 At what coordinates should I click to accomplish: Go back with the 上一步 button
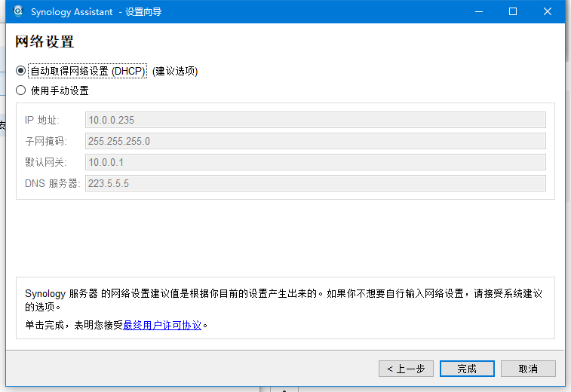[406, 369]
